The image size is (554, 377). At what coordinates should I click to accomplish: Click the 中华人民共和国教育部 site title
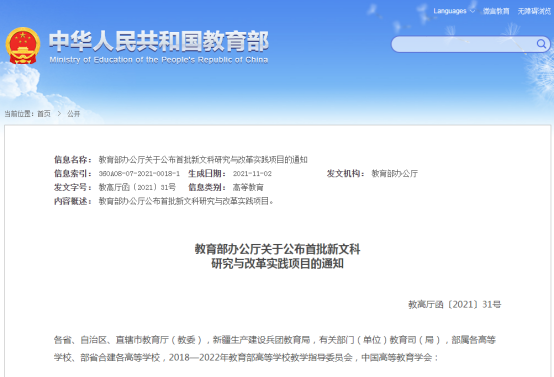pos(159,41)
